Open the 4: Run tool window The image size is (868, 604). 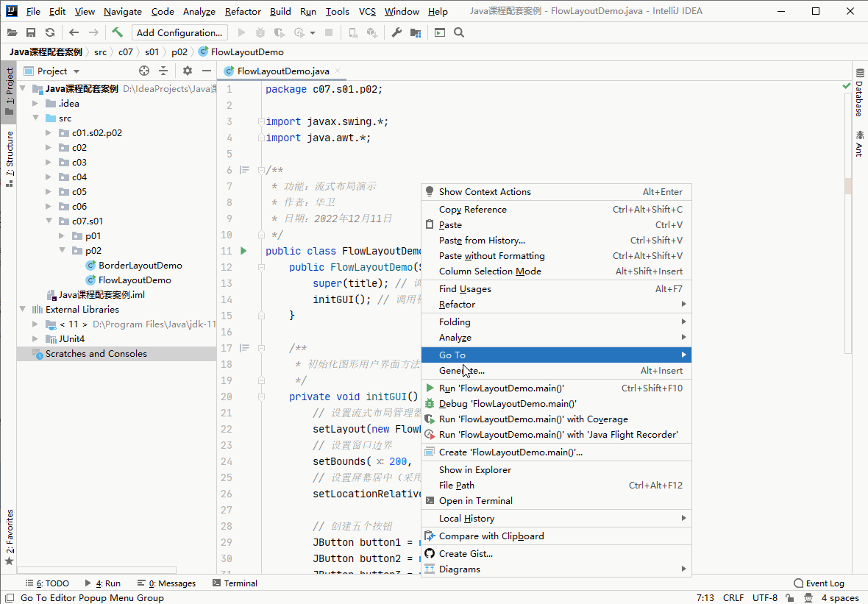tap(102, 583)
